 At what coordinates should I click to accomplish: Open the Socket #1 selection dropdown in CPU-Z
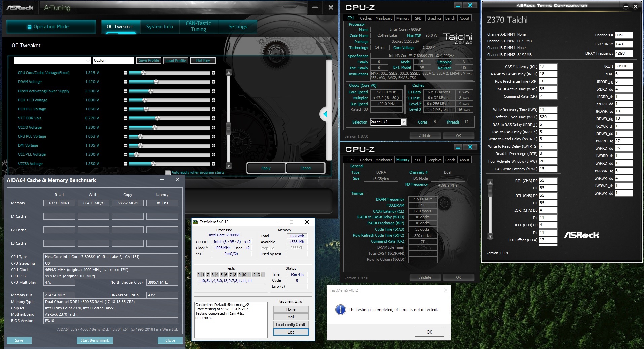coord(404,122)
